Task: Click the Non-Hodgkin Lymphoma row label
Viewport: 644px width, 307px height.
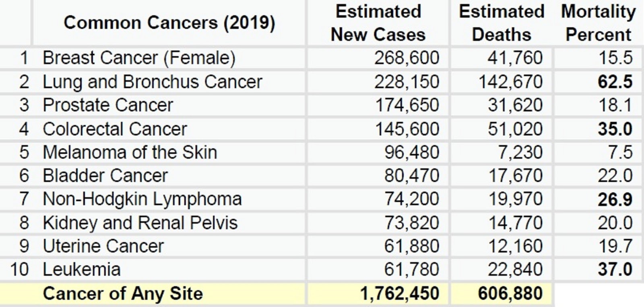Action: pyautogui.click(x=142, y=199)
